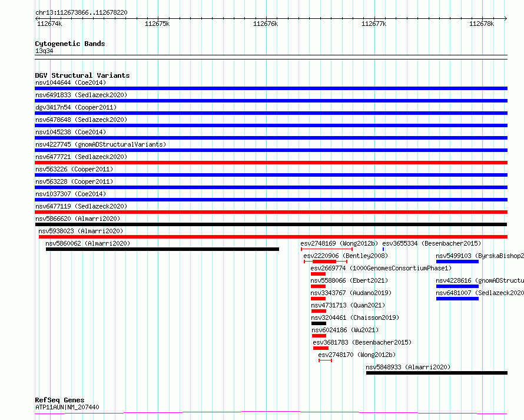Click the 112674k ruler mark
Viewport: 524px width, 420px height.
pyautogui.click(x=49, y=24)
